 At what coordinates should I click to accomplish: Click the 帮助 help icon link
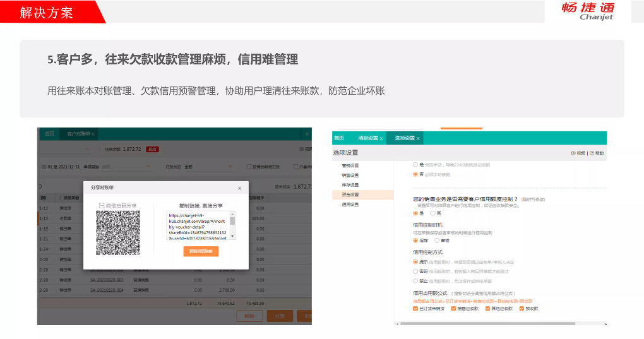[597, 153]
